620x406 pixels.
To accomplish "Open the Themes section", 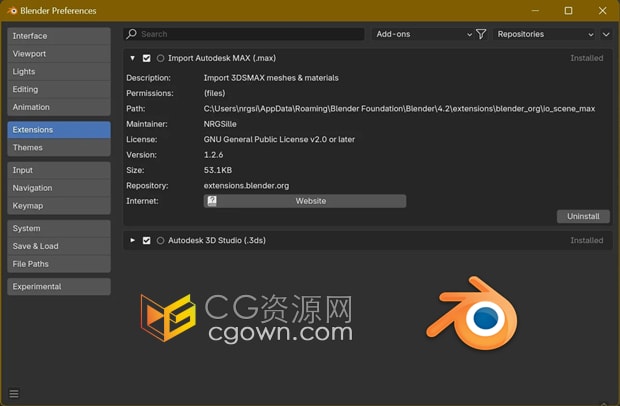I will coord(59,147).
